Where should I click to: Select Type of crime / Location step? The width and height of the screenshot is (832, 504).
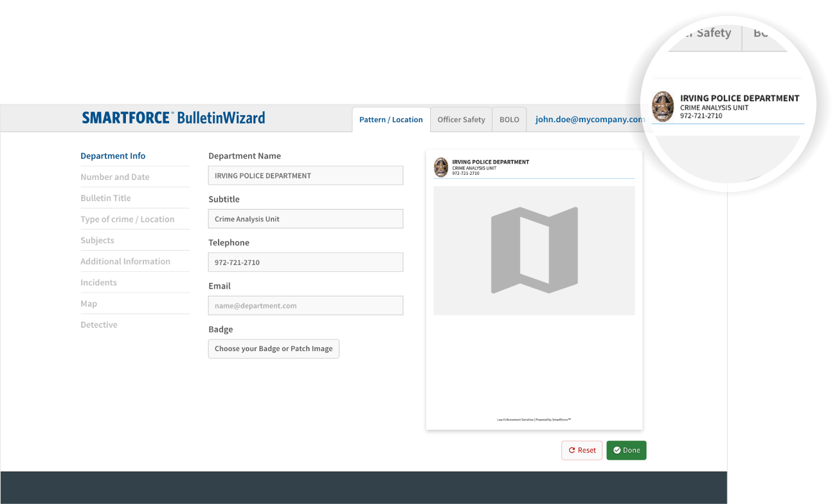pos(127,219)
